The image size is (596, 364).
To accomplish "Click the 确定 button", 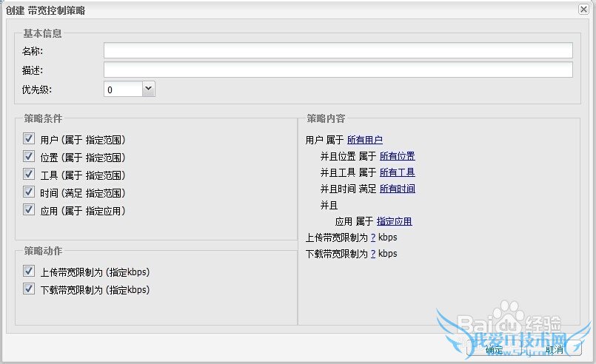I will (494, 349).
